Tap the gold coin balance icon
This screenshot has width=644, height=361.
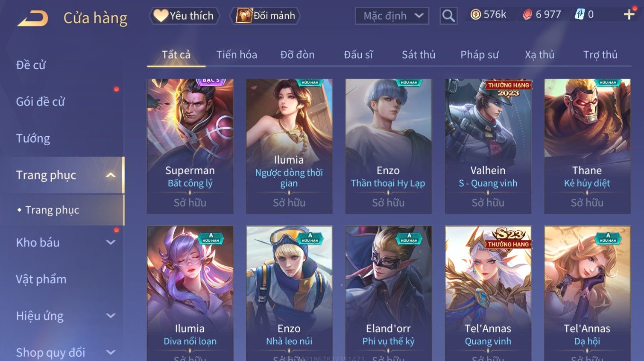pyautogui.click(x=475, y=15)
